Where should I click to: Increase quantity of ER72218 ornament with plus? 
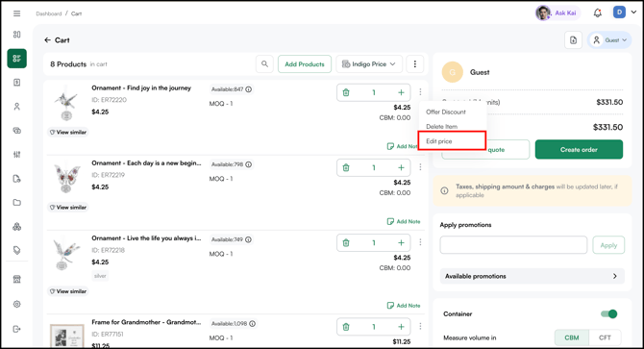[401, 242]
